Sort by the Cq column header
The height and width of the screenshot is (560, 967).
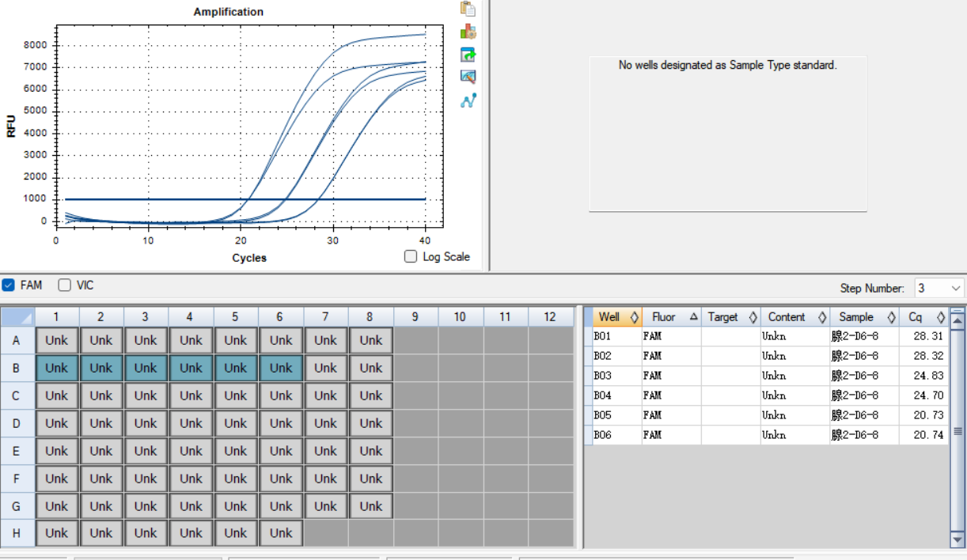point(923,317)
